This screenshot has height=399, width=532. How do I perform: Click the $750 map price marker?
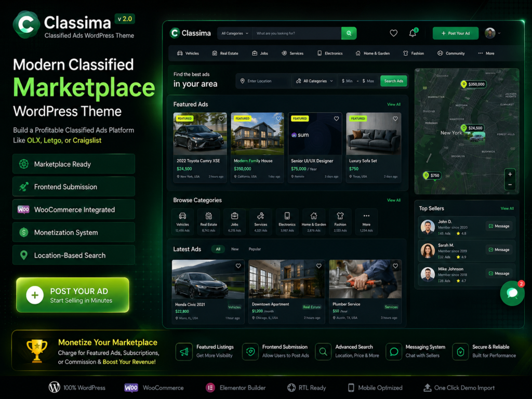432,176
